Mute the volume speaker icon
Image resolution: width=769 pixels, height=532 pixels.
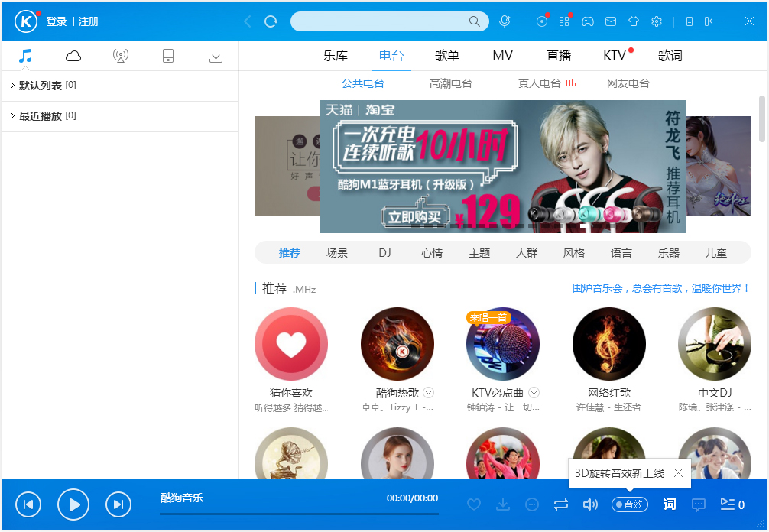[590, 504]
